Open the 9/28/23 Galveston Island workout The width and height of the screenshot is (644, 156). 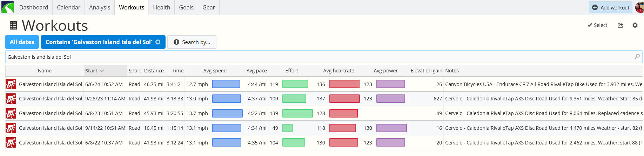pos(51,99)
